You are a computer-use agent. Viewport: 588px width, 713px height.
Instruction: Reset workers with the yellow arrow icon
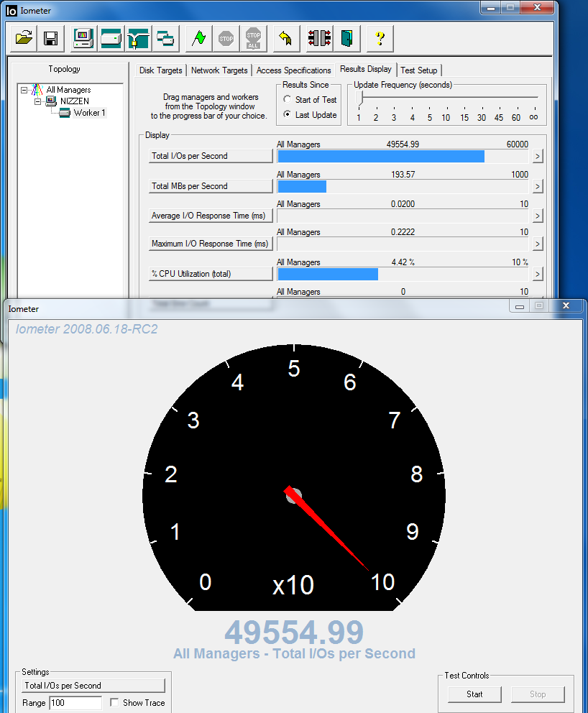pyautogui.click(x=286, y=38)
